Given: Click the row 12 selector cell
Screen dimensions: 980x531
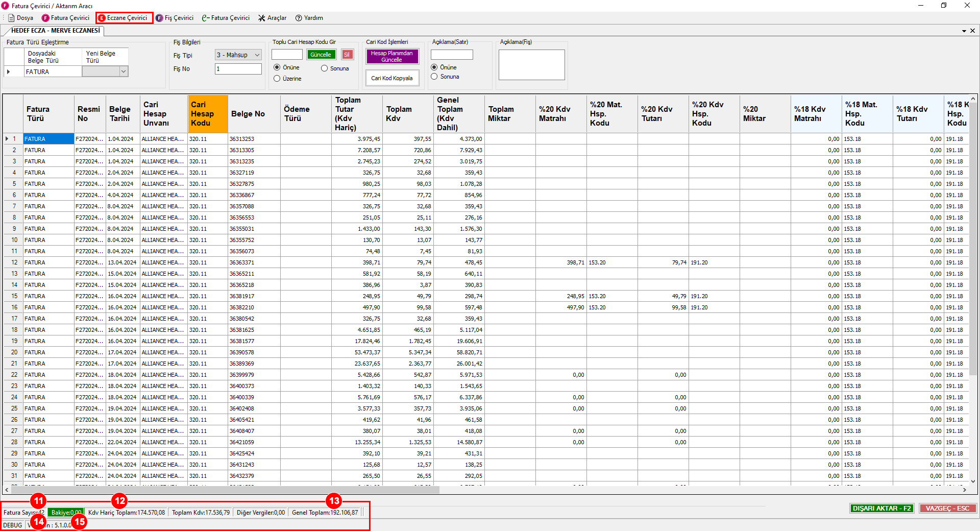Looking at the screenshot, I should pos(13,262).
